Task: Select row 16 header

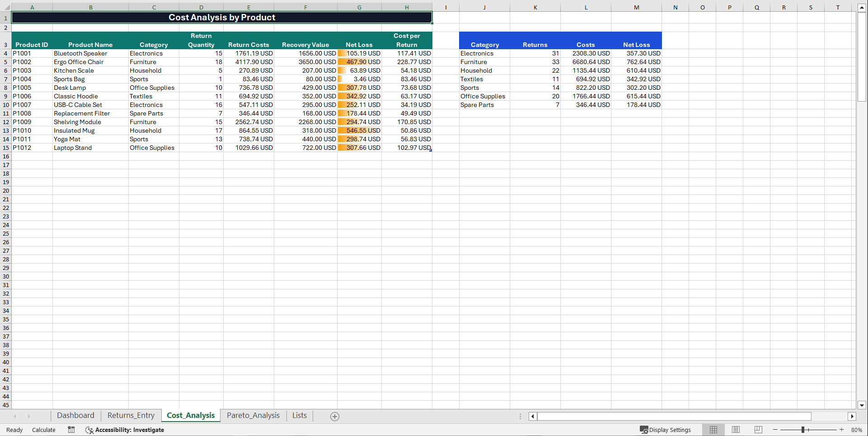Action: pos(6,156)
